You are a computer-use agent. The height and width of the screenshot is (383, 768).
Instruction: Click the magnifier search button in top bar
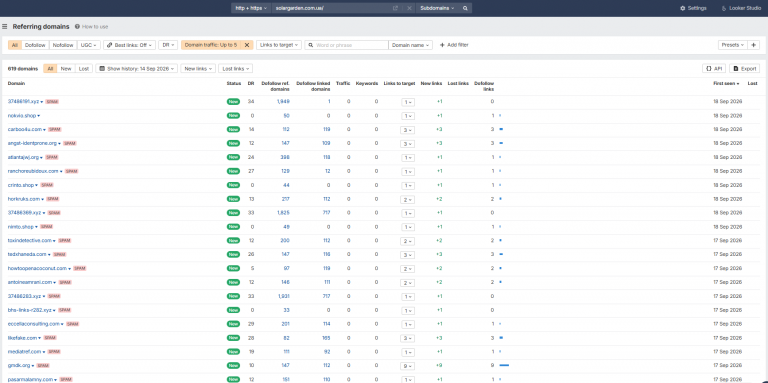pos(465,8)
